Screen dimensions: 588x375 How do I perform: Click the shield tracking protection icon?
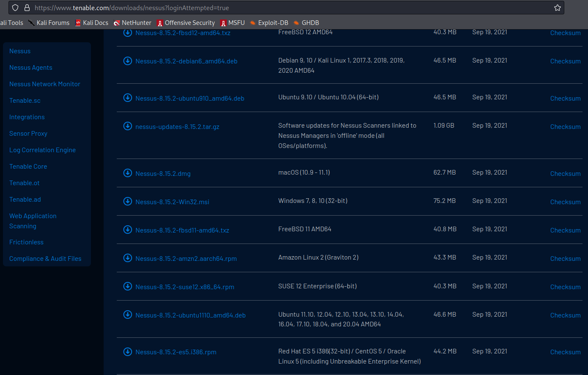(15, 8)
